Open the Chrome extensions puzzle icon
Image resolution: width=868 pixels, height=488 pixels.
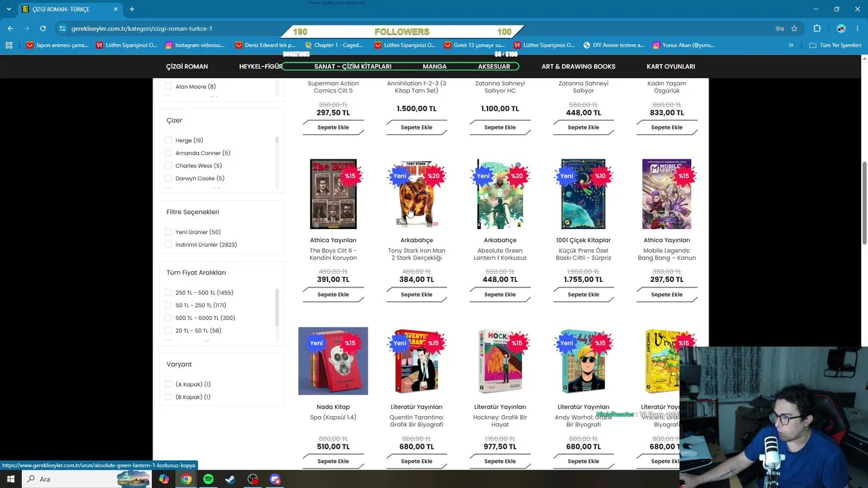click(x=817, y=28)
